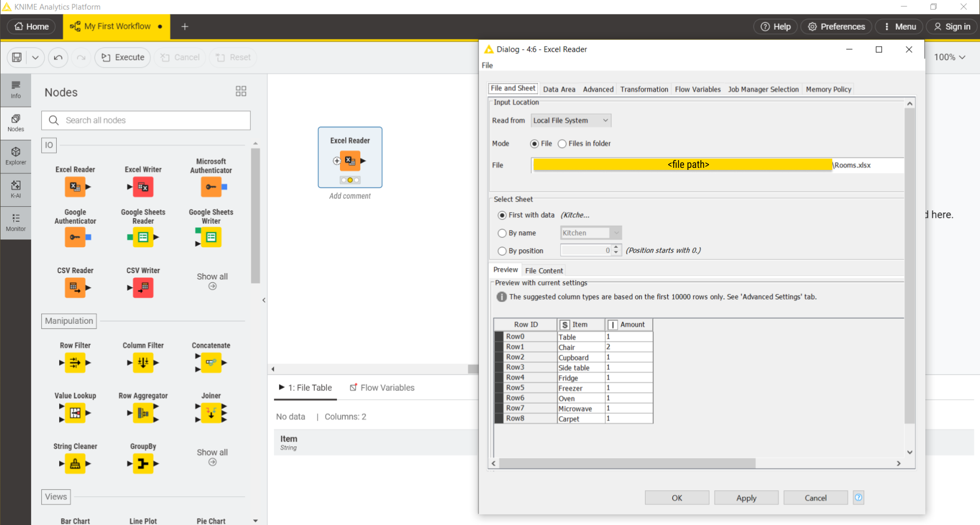Execute the workflow

[122, 57]
